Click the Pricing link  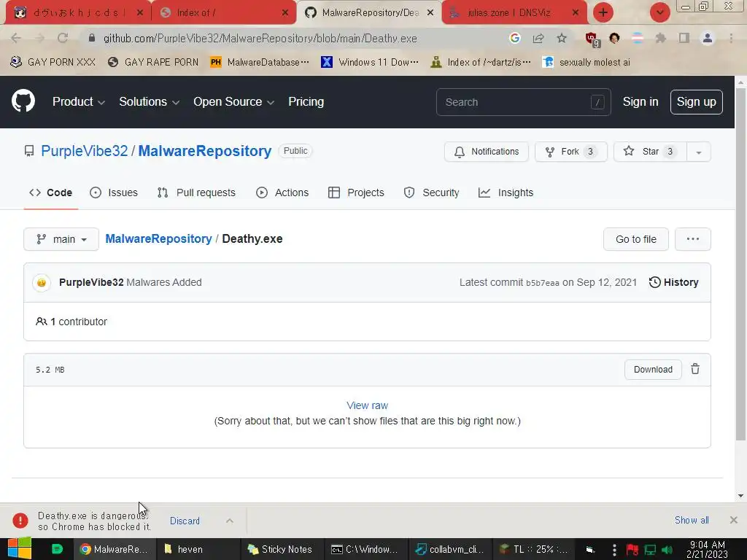pyautogui.click(x=306, y=102)
